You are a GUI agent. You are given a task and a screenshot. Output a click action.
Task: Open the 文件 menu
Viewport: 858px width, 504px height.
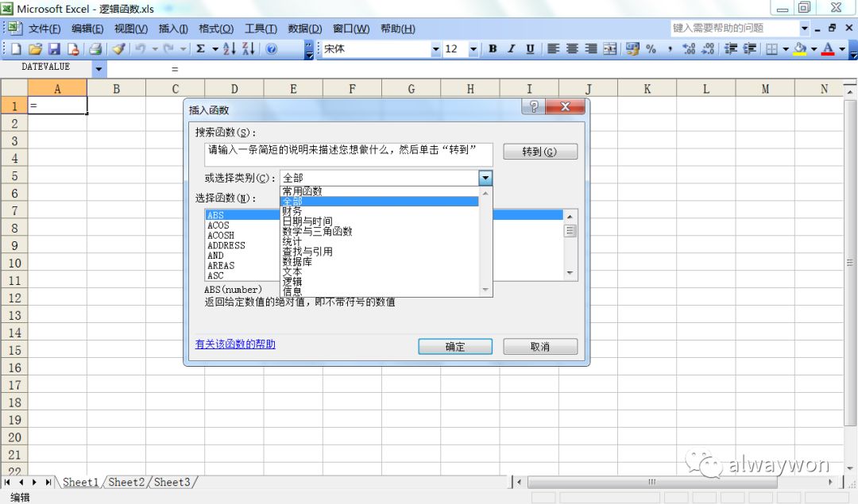pyautogui.click(x=44, y=29)
